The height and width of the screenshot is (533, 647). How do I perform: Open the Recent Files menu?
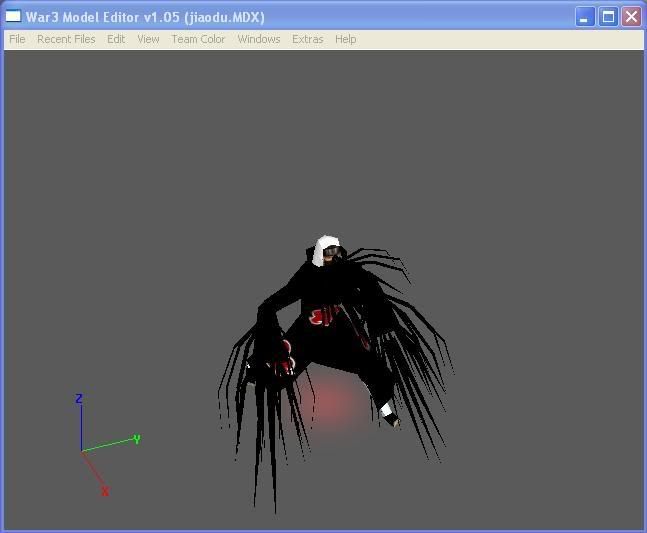pyautogui.click(x=66, y=39)
